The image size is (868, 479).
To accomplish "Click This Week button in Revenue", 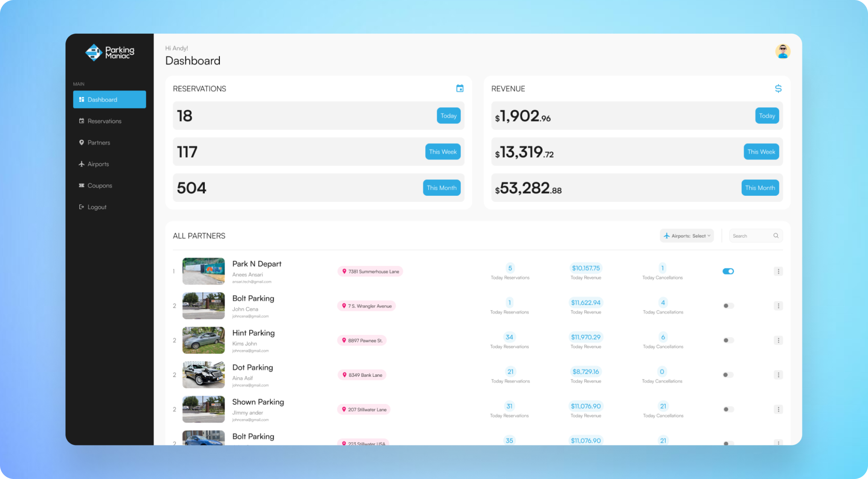I will pos(761,152).
